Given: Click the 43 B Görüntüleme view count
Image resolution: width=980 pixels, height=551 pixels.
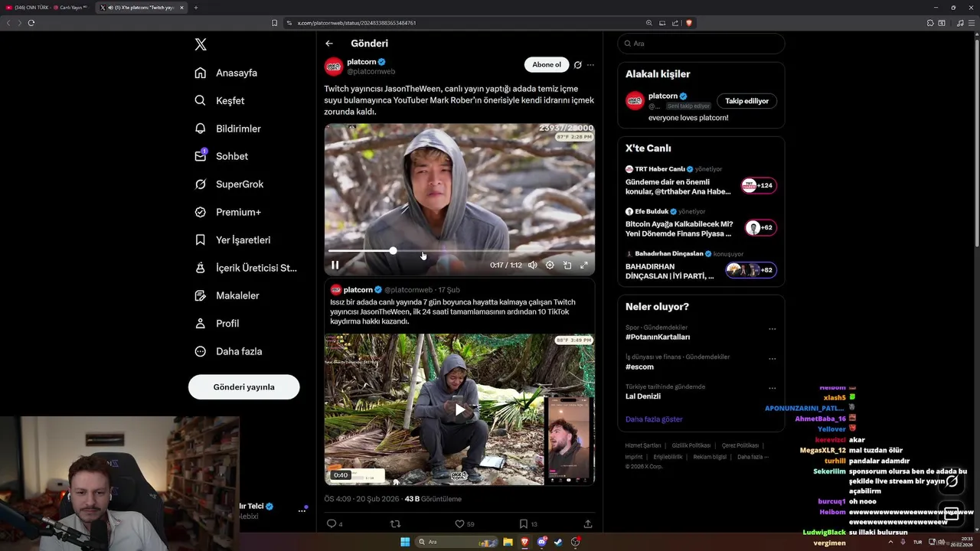Looking at the screenshot, I should [x=433, y=499].
